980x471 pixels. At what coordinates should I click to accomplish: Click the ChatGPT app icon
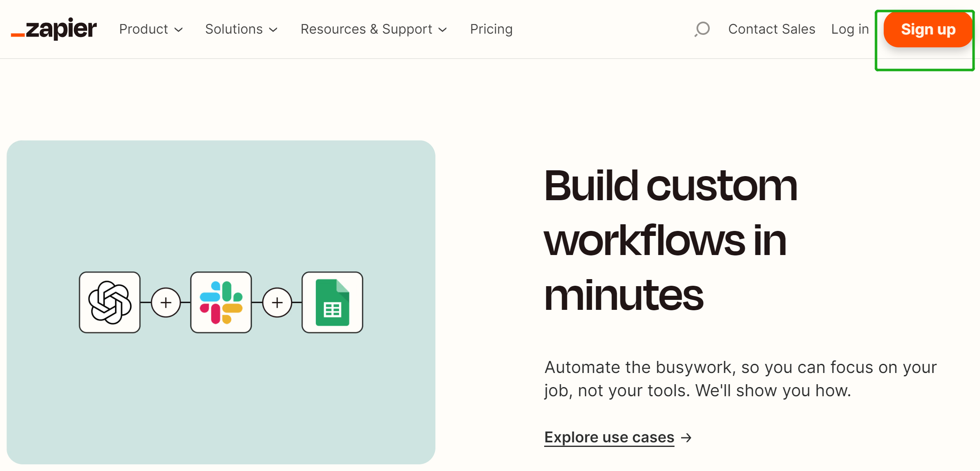110,302
